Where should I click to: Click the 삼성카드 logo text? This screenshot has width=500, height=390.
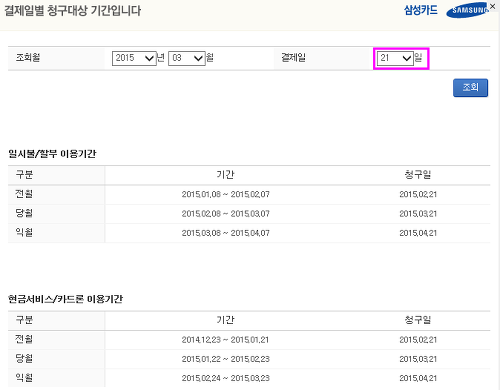(421, 10)
